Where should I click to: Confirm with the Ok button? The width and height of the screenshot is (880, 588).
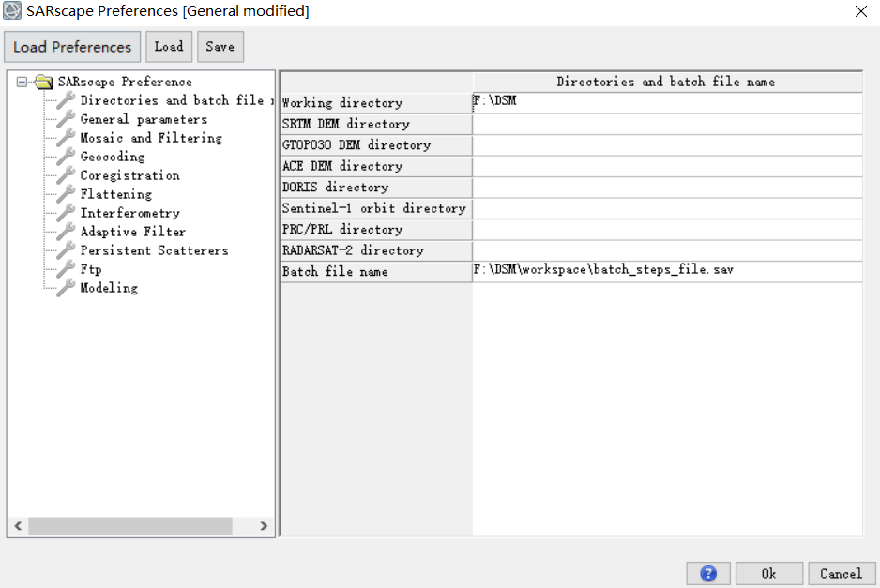point(769,573)
